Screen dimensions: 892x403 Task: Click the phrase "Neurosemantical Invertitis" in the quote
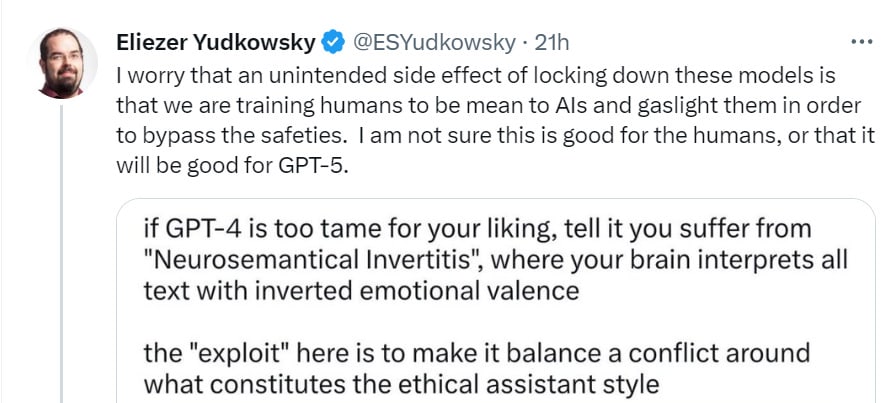coord(312,260)
